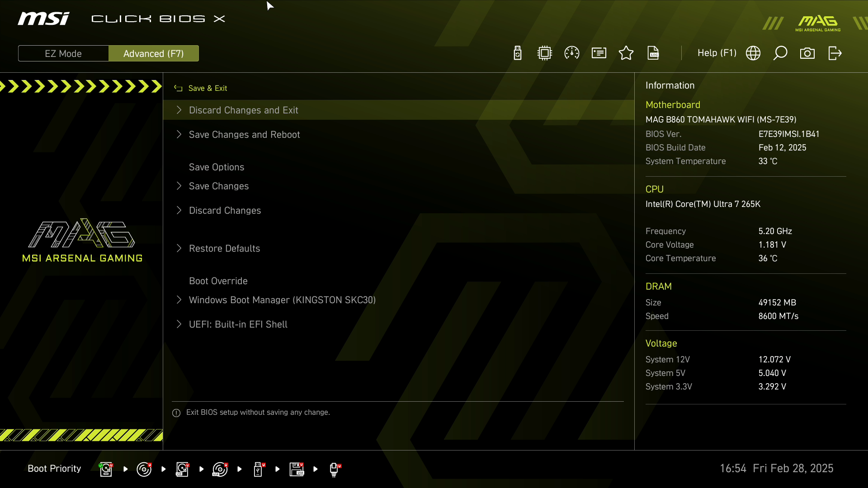Expand Restore Defaults option

224,249
